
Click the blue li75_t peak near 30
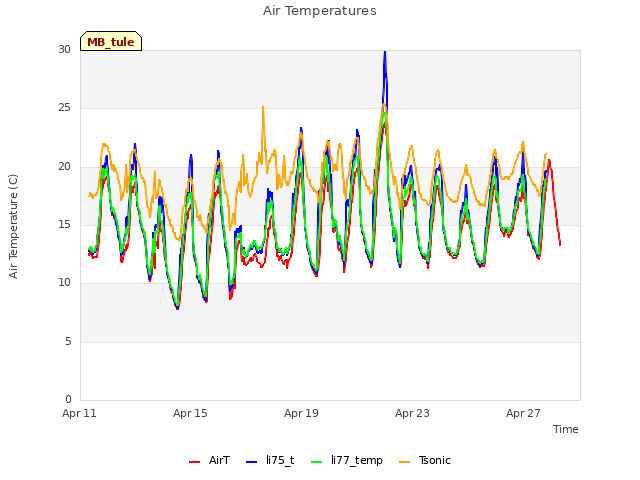(384, 53)
